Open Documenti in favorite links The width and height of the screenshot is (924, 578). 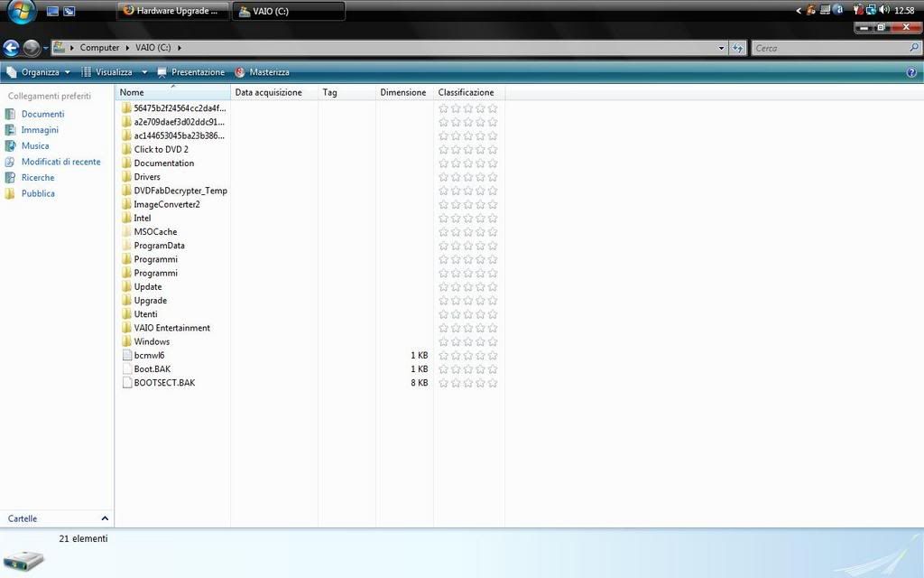[42, 114]
